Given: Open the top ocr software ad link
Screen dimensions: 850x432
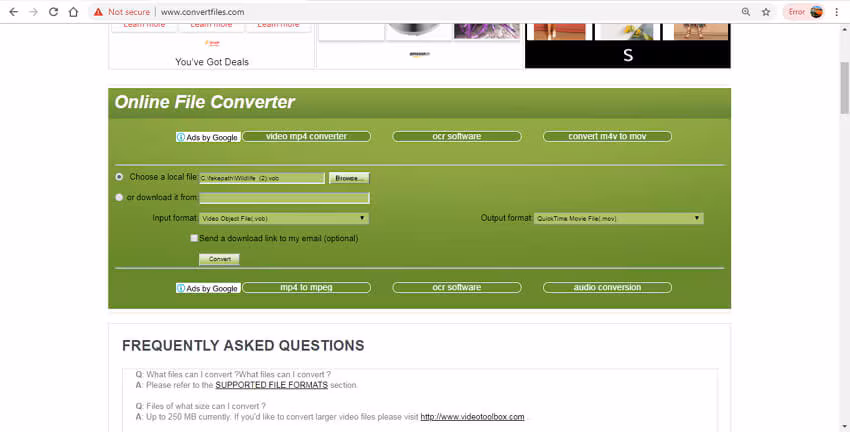Looking at the screenshot, I should [x=457, y=137].
